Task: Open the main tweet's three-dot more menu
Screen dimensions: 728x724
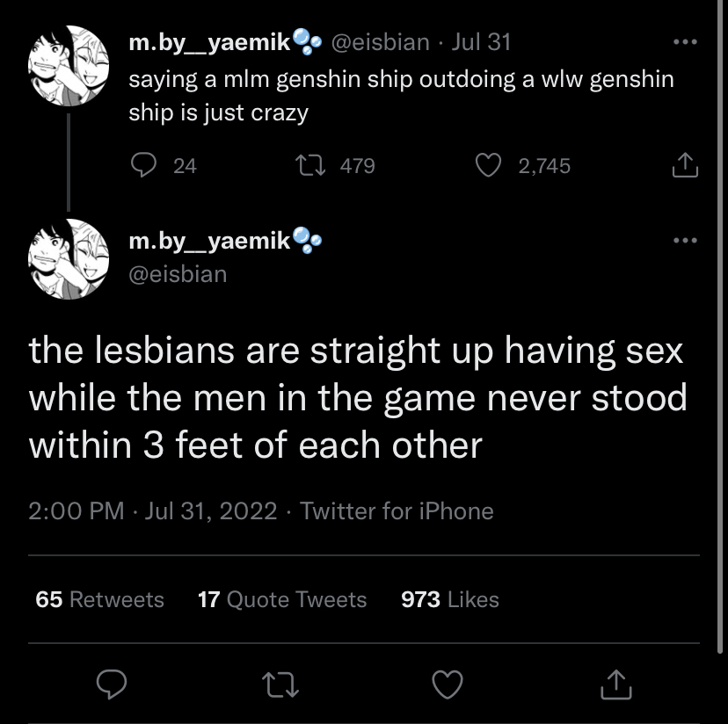Action: click(685, 241)
